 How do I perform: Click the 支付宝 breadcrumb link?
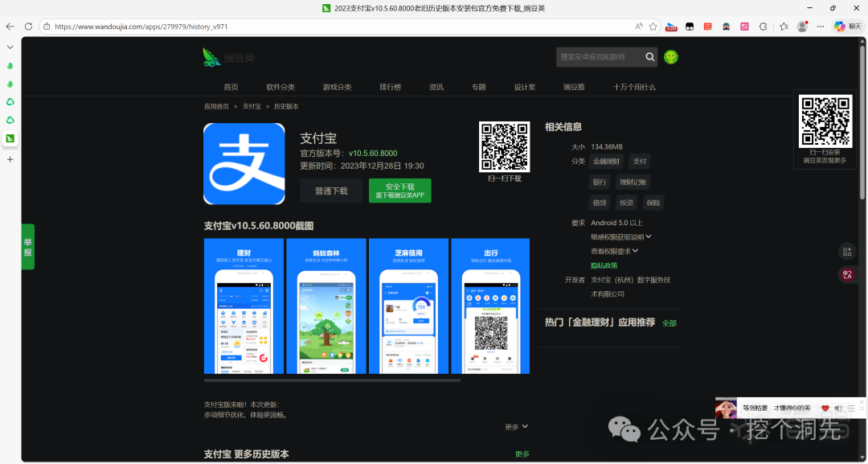pyautogui.click(x=252, y=106)
